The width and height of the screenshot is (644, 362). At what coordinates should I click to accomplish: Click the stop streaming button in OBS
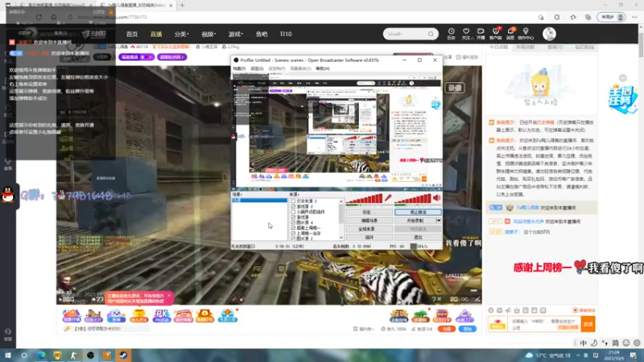(x=418, y=212)
